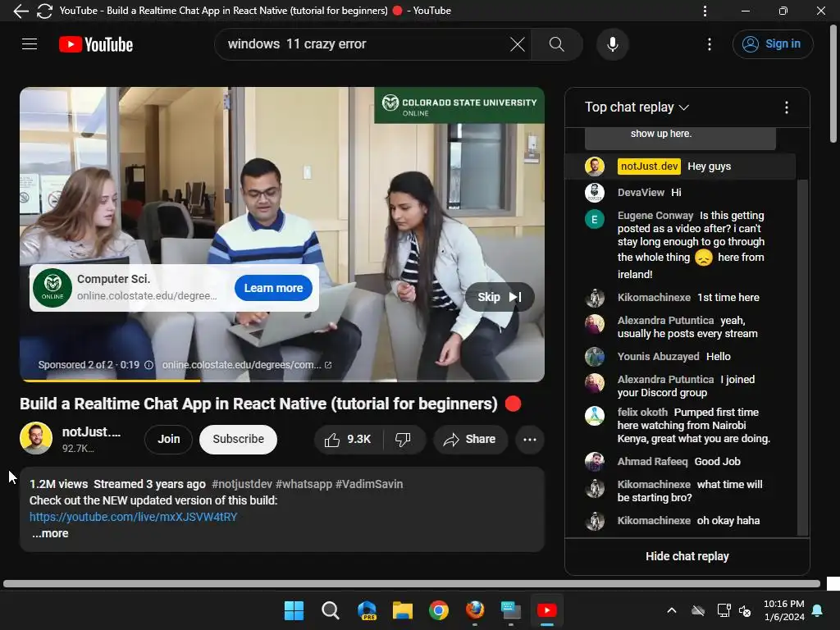Open the Top chat replay dropdown
Viewport: 840px width, 630px height.
coord(637,107)
